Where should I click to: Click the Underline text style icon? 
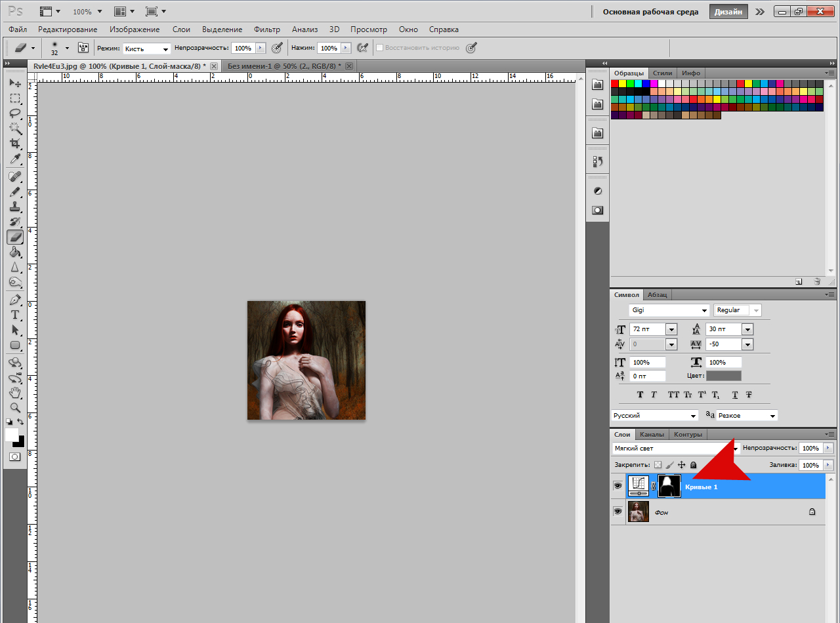click(x=735, y=395)
